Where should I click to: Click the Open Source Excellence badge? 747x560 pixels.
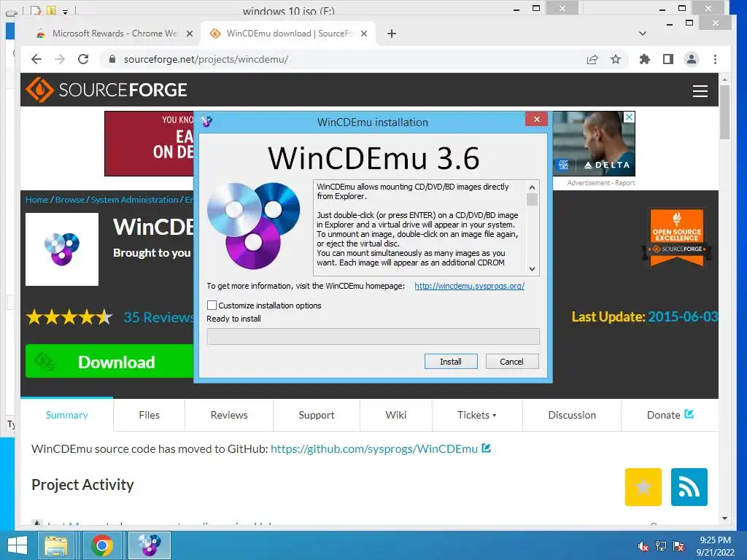pos(676,237)
